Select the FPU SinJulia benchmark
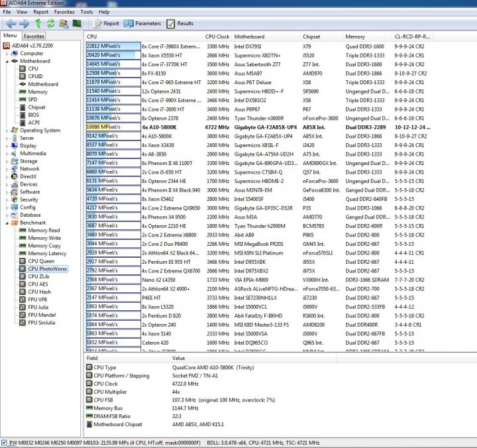This screenshot has height=448, width=477. 41,323
